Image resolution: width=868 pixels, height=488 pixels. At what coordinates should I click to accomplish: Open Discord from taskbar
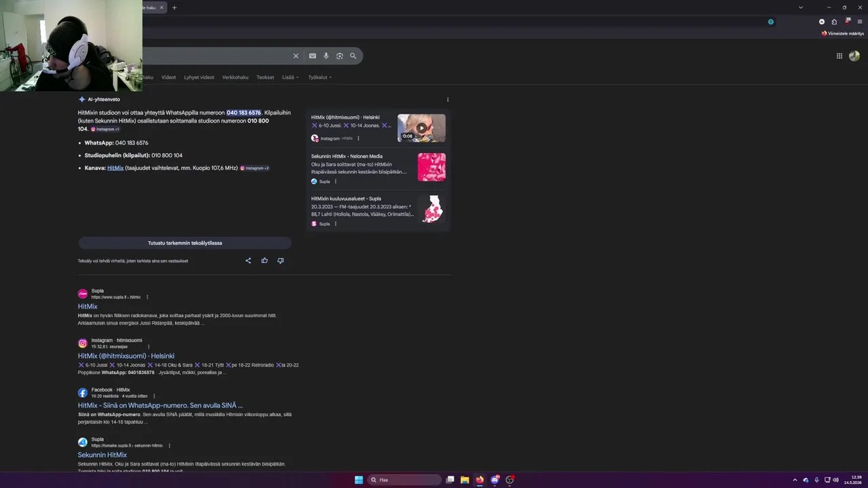(x=495, y=480)
